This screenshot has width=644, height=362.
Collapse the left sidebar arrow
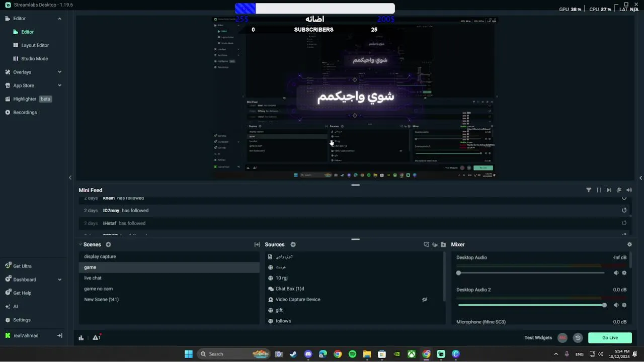point(70,177)
